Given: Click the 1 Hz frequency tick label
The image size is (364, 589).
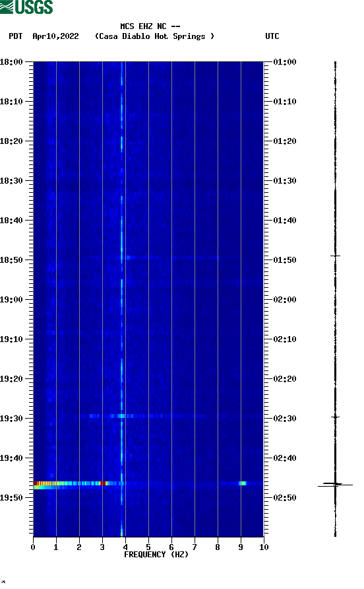Looking at the screenshot, I should 56,547.
